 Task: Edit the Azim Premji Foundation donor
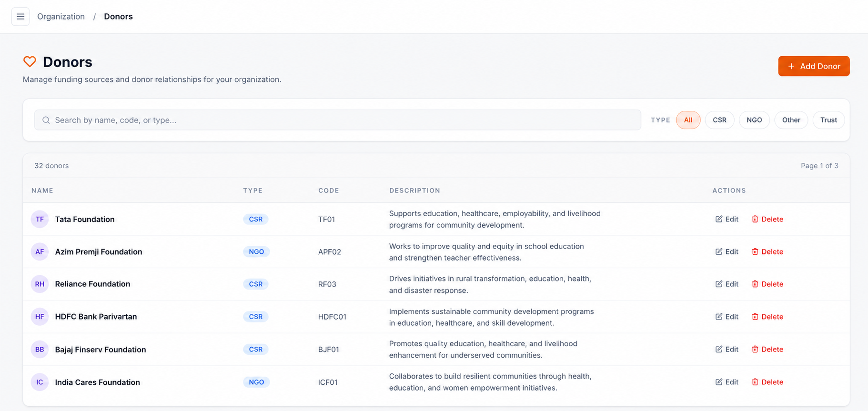click(727, 251)
